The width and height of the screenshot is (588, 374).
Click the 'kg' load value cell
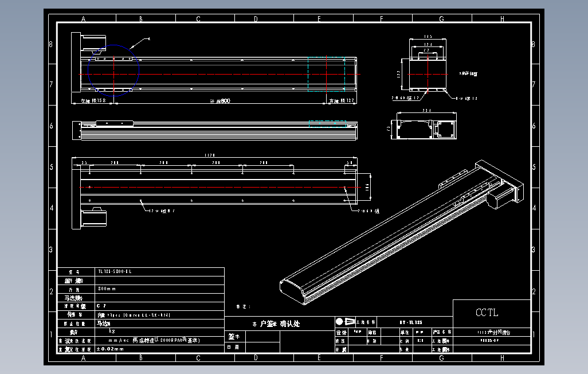160,332
